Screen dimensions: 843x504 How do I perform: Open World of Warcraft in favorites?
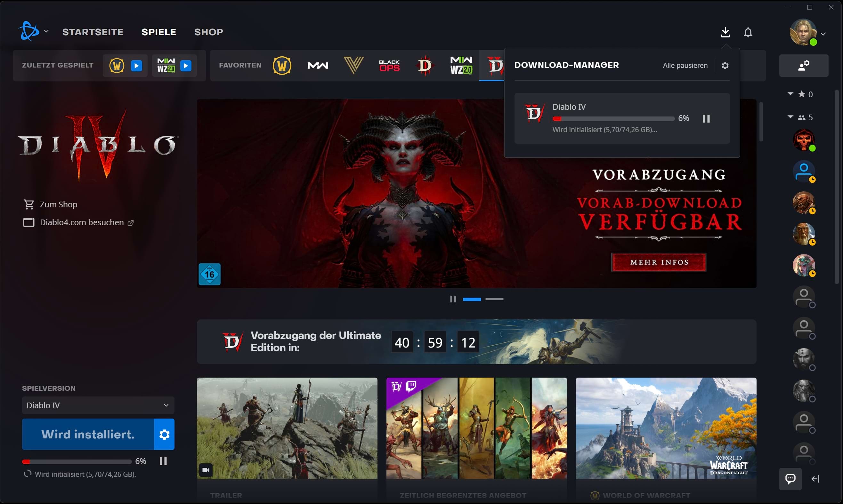[x=282, y=66]
